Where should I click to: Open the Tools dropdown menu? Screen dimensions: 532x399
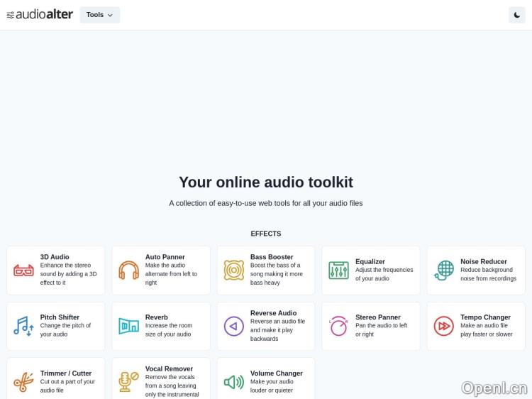click(x=100, y=15)
